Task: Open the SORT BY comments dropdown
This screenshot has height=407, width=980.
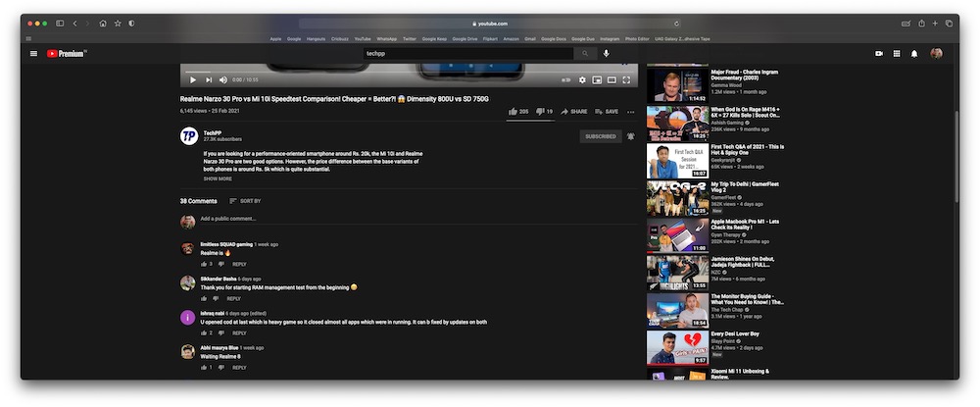Action: click(245, 201)
